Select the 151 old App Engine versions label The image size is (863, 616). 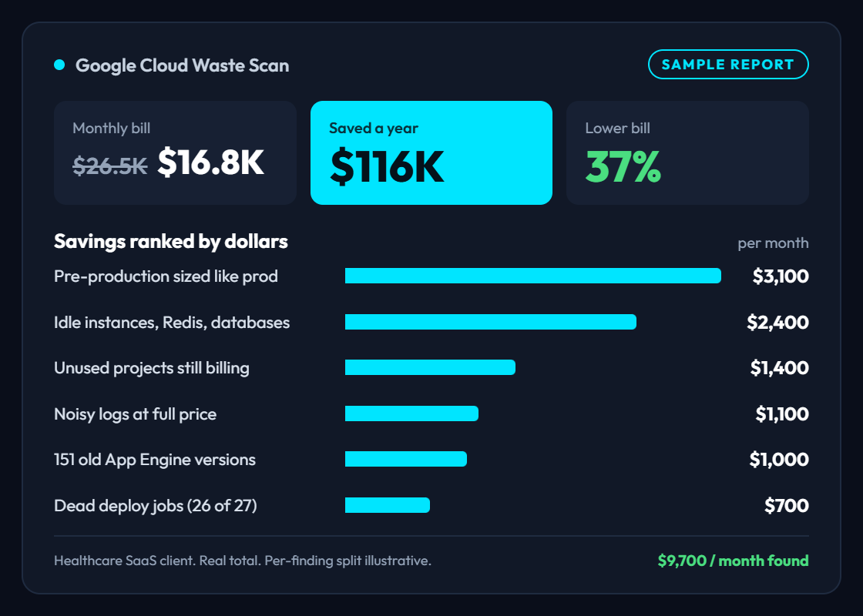(x=155, y=459)
